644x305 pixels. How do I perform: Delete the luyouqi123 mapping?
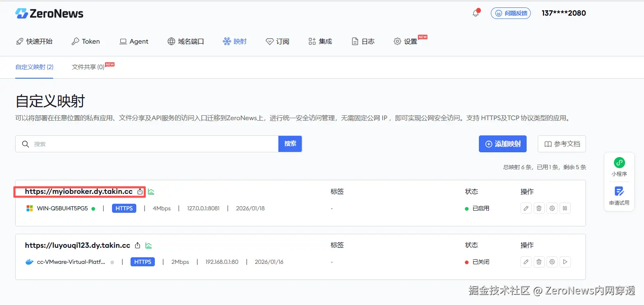[x=539, y=262]
